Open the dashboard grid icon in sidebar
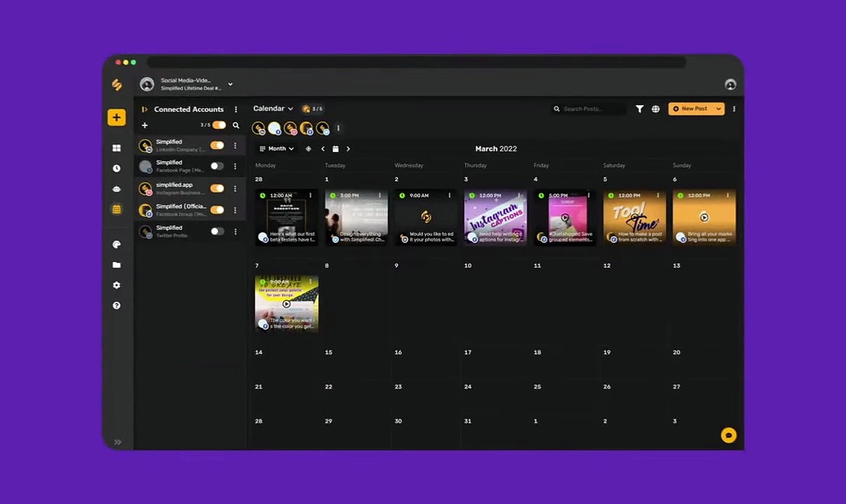Image resolution: width=846 pixels, height=504 pixels. click(116, 148)
